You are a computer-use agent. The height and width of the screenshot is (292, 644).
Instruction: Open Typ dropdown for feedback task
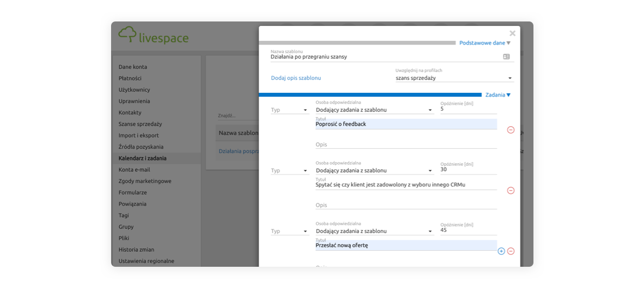pyautogui.click(x=289, y=110)
